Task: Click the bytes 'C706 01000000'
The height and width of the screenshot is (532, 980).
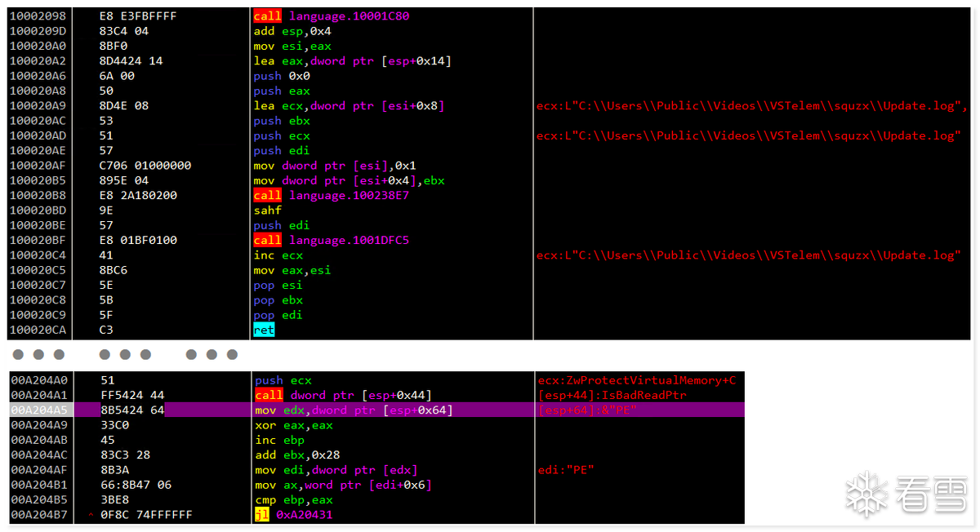Action: pyautogui.click(x=145, y=166)
